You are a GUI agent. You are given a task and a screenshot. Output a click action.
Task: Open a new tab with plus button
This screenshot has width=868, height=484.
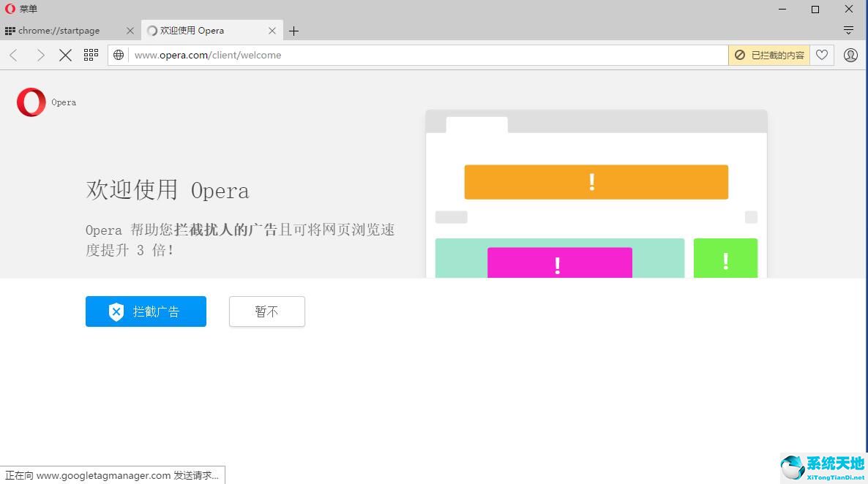[294, 31]
